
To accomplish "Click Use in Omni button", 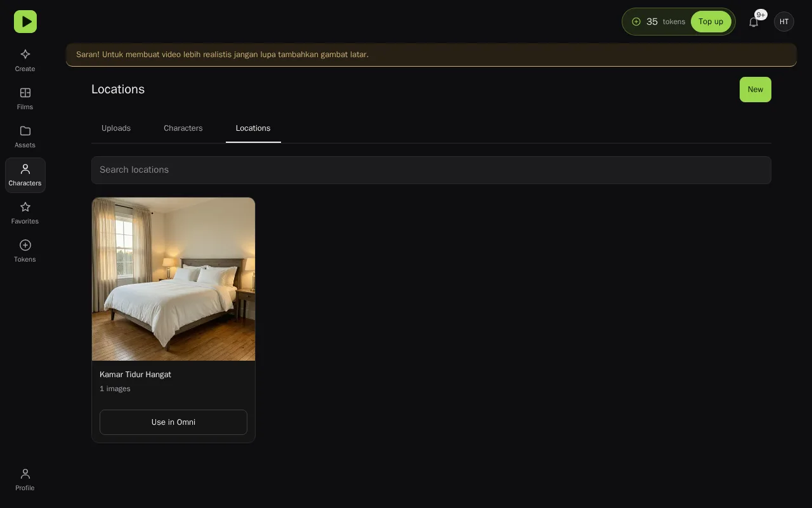I will 173,422.
